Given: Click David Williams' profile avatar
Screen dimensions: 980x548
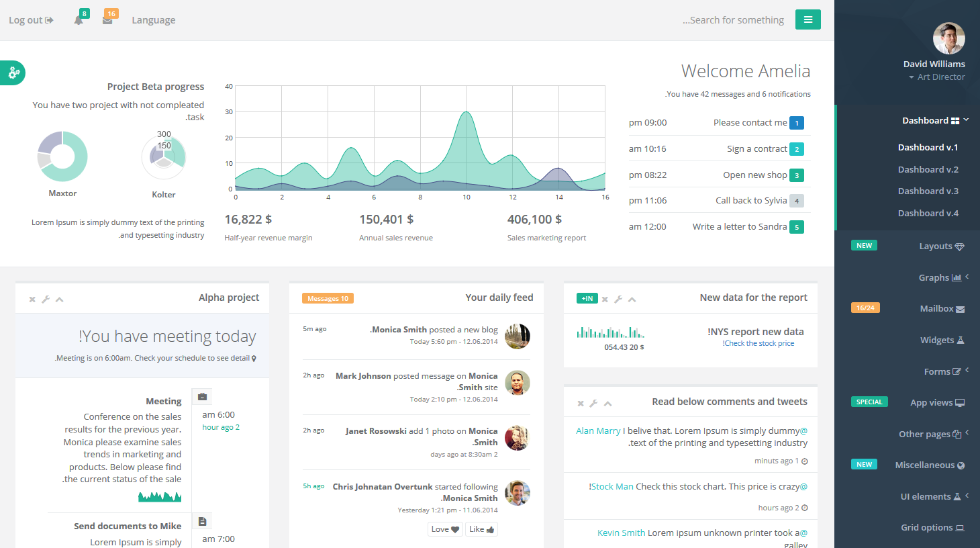Looking at the screenshot, I should pyautogui.click(x=948, y=38).
